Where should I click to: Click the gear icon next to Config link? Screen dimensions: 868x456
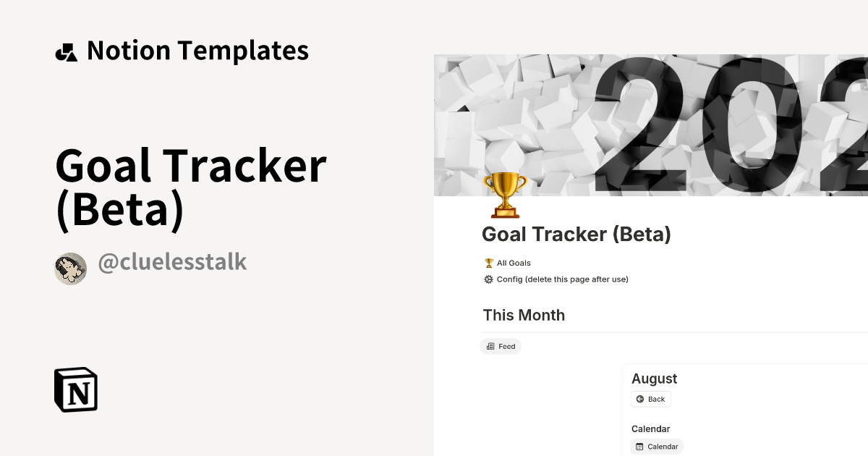(x=488, y=279)
